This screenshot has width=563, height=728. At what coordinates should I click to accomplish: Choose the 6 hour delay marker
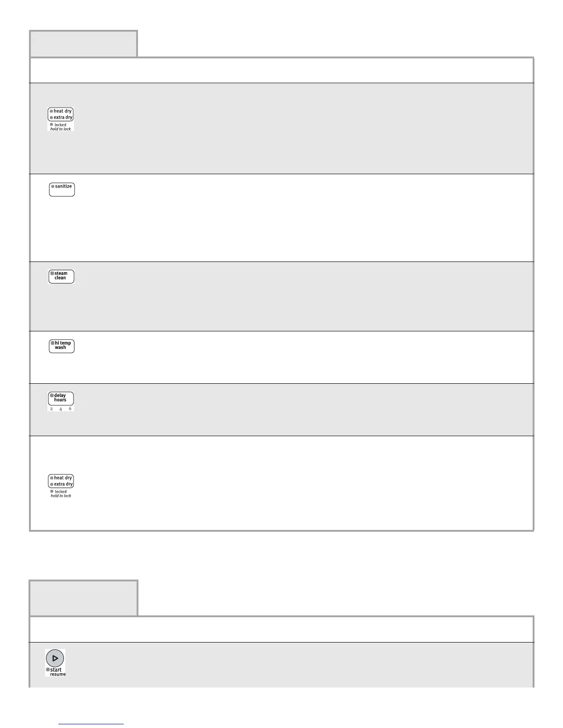(x=70, y=409)
